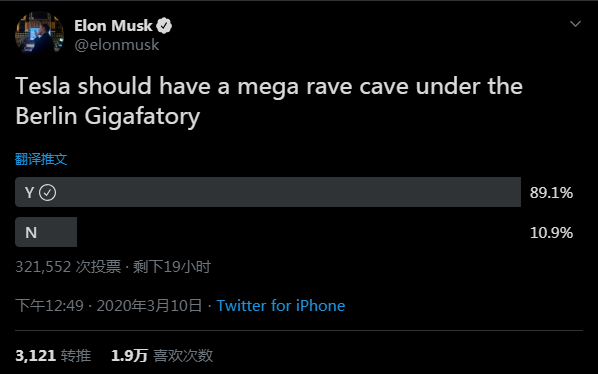Viewport: 598px width, 374px height.
Task: Click the 89.1% poll result
Action: coord(551,193)
